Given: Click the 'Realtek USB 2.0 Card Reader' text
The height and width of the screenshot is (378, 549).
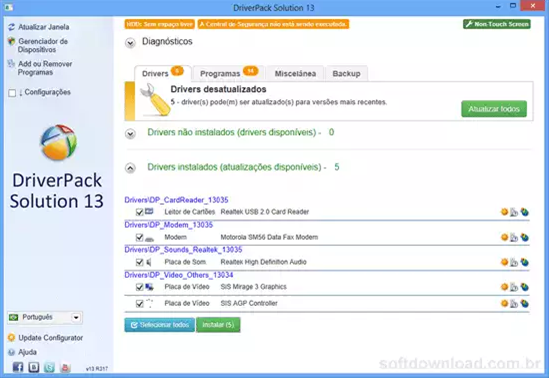Looking at the screenshot, I should tap(265, 212).
